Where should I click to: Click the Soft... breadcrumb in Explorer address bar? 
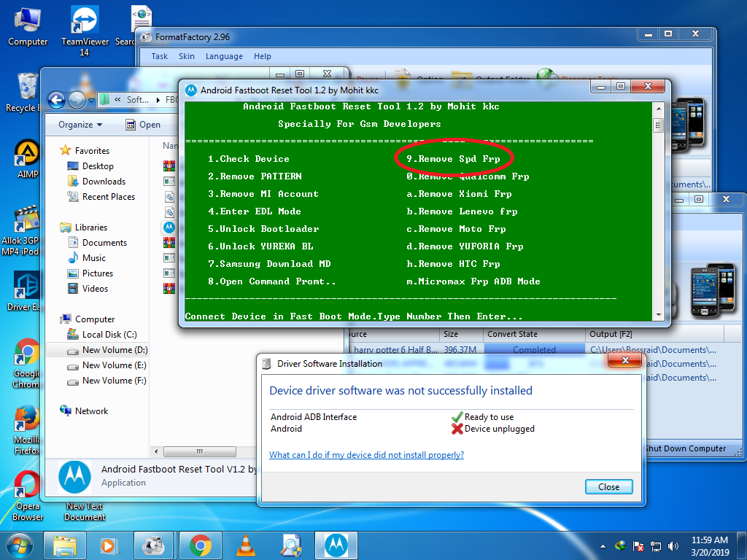coord(137,99)
